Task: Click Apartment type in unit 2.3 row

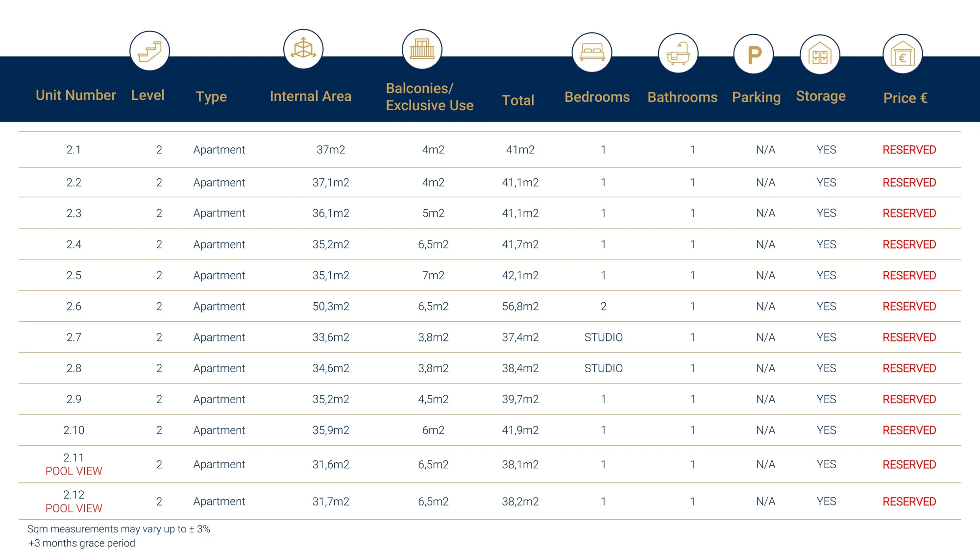Action: pos(219,214)
